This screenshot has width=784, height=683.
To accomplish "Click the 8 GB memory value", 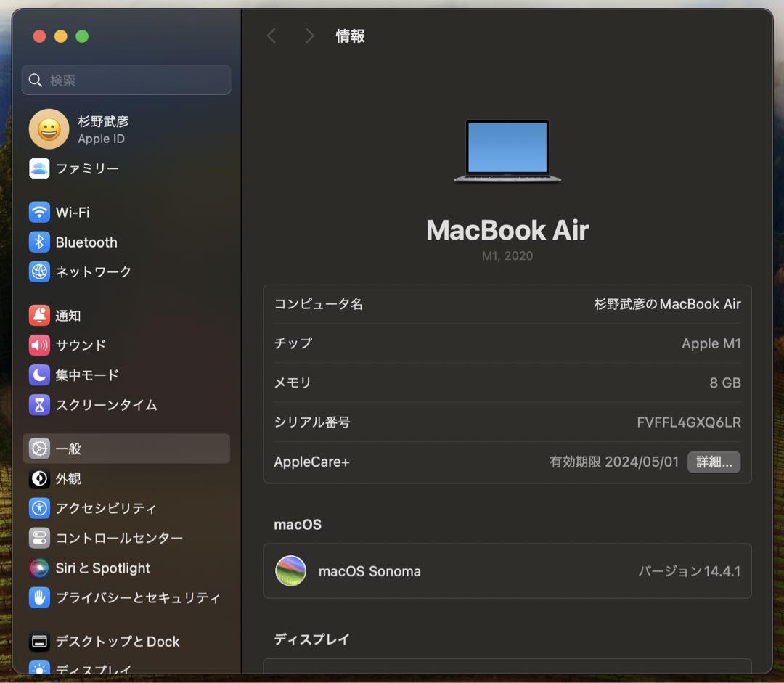I will [x=725, y=383].
